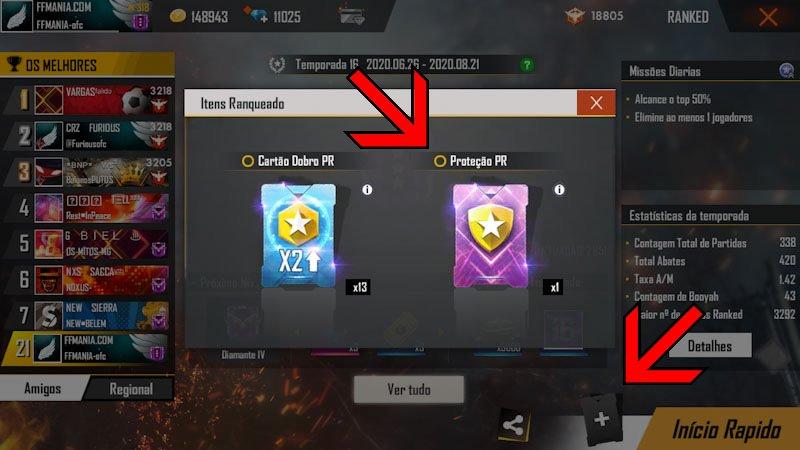Image resolution: width=800 pixels, height=450 pixels.
Task: Click the green season help question mark
Action: pos(527,65)
